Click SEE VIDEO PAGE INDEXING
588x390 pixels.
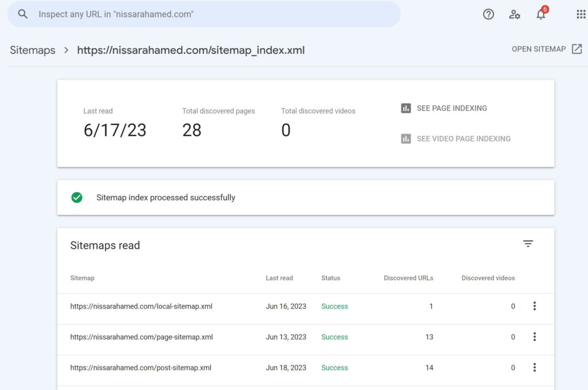tap(463, 138)
